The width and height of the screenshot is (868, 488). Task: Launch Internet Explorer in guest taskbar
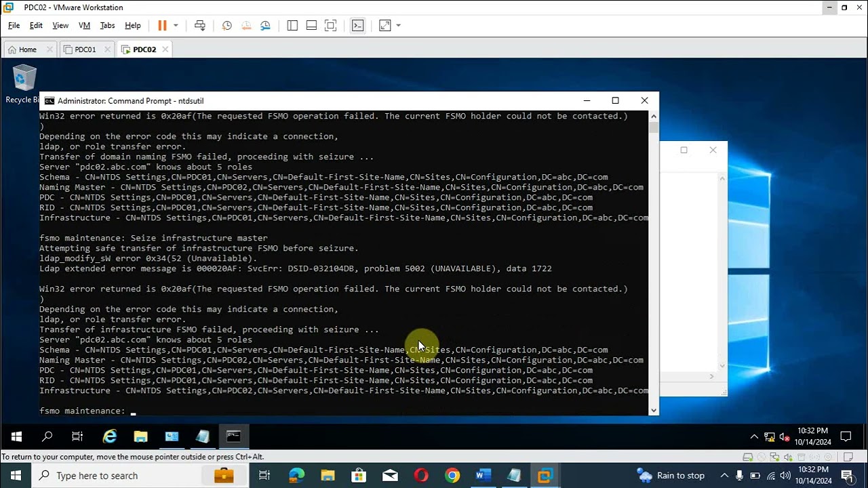(109, 436)
